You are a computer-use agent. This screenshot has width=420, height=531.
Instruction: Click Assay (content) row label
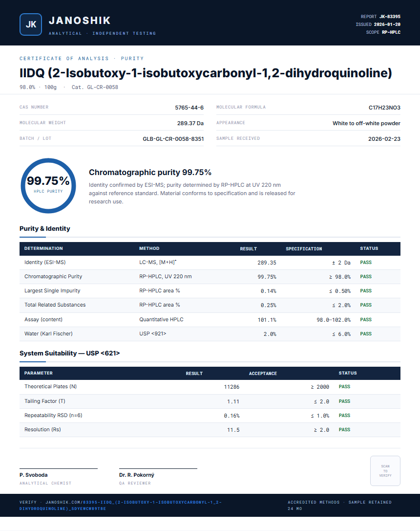43,319
